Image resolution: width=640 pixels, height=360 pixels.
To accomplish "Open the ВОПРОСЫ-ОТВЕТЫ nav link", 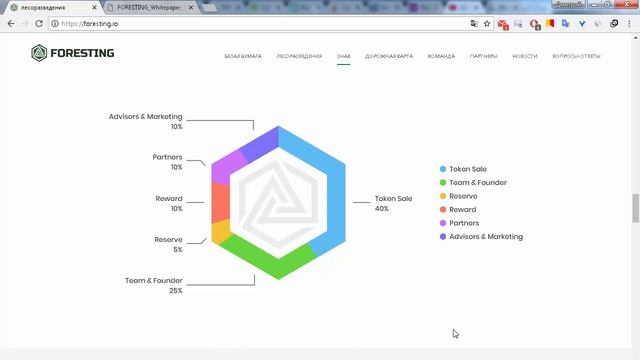I will 576,56.
